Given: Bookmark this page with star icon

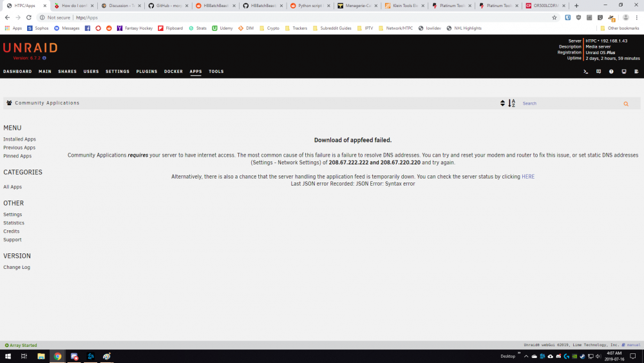Looking at the screenshot, I should pyautogui.click(x=554, y=17).
